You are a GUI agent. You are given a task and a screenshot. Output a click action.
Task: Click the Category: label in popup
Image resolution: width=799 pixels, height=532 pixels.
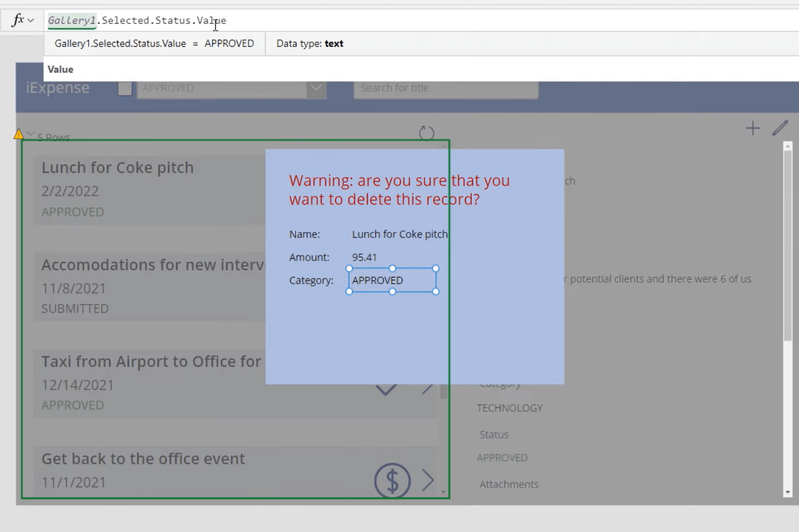tap(311, 280)
